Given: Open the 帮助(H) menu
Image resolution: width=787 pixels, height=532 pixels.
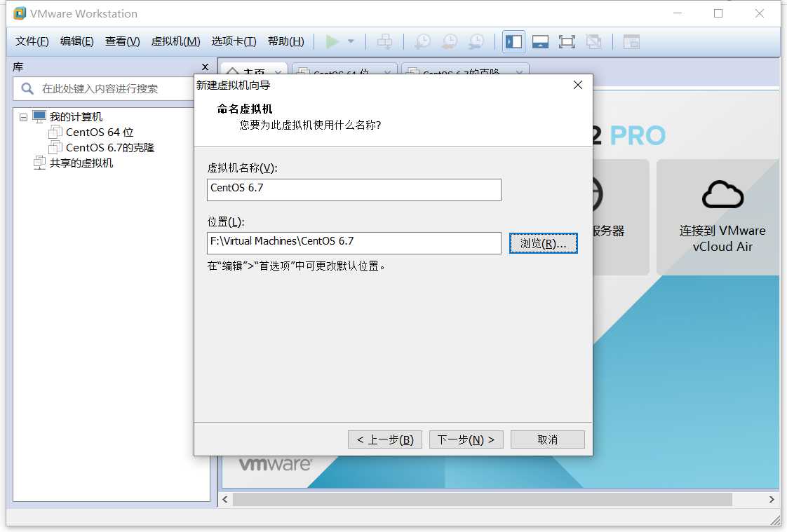Looking at the screenshot, I should point(286,41).
